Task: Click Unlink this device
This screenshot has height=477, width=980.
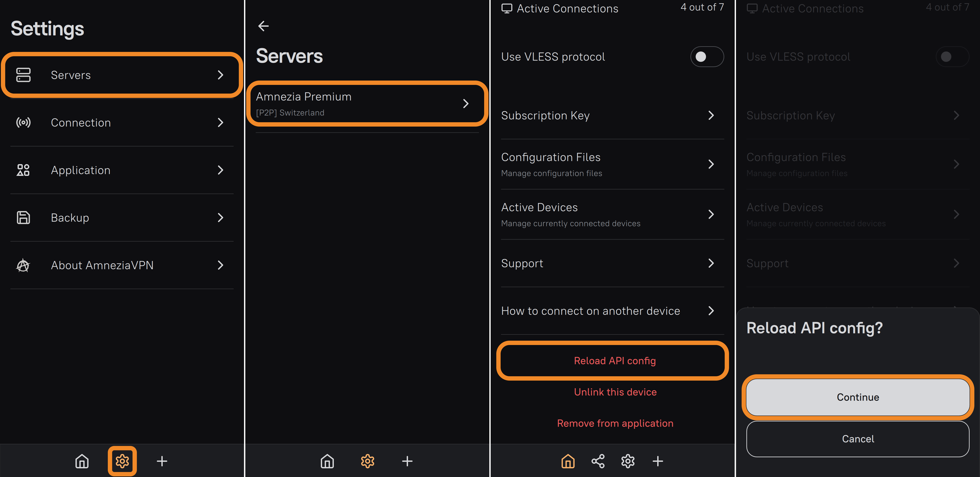Action: pos(615,392)
